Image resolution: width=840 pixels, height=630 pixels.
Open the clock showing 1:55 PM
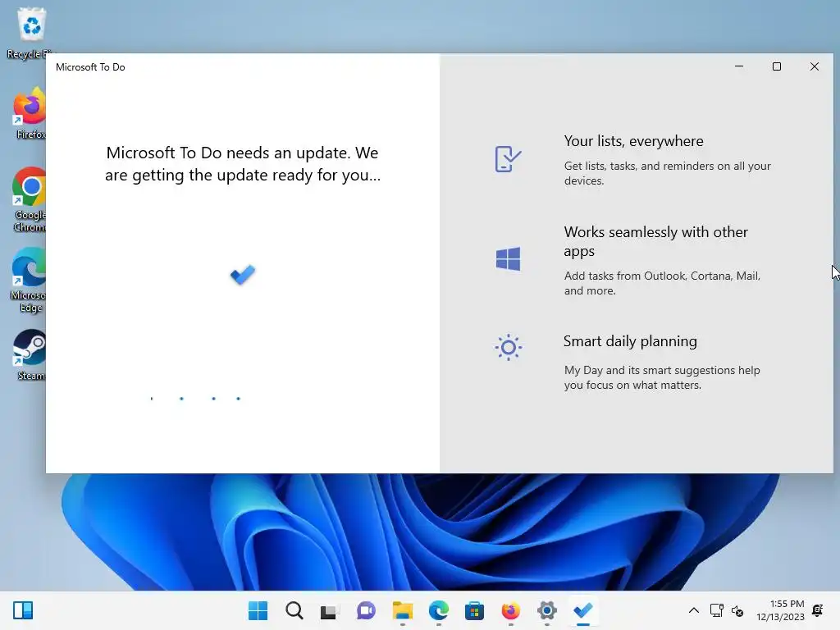click(781, 610)
